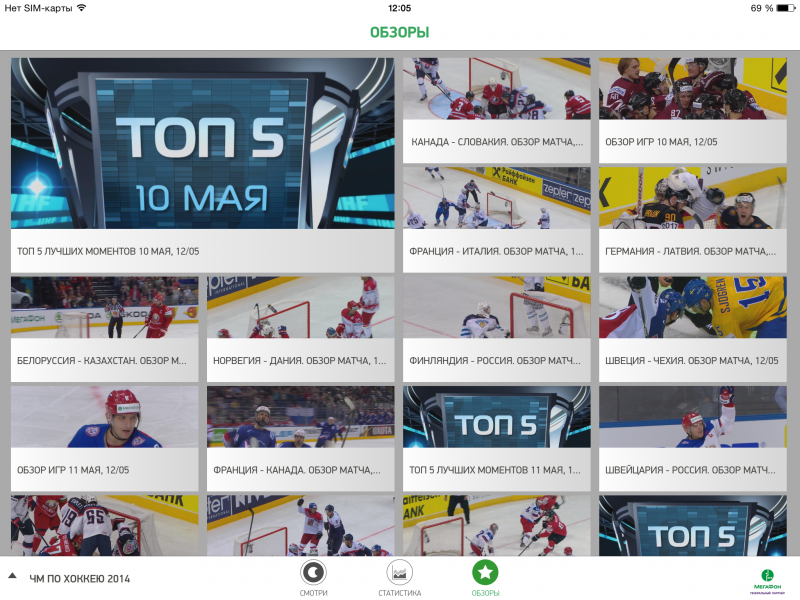Viewport: 800px width, 600px height.
Task: Open Франция - Италия match review
Action: tap(496, 219)
